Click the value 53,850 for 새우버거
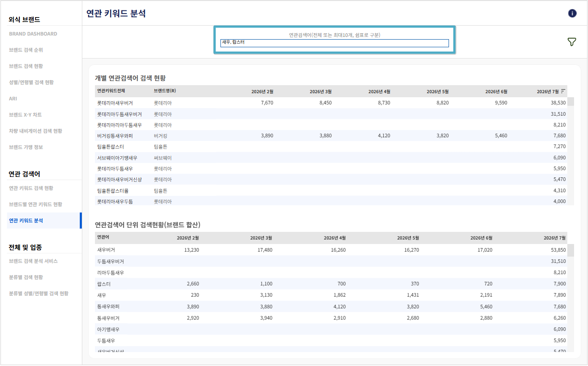 pyautogui.click(x=558, y=250)
